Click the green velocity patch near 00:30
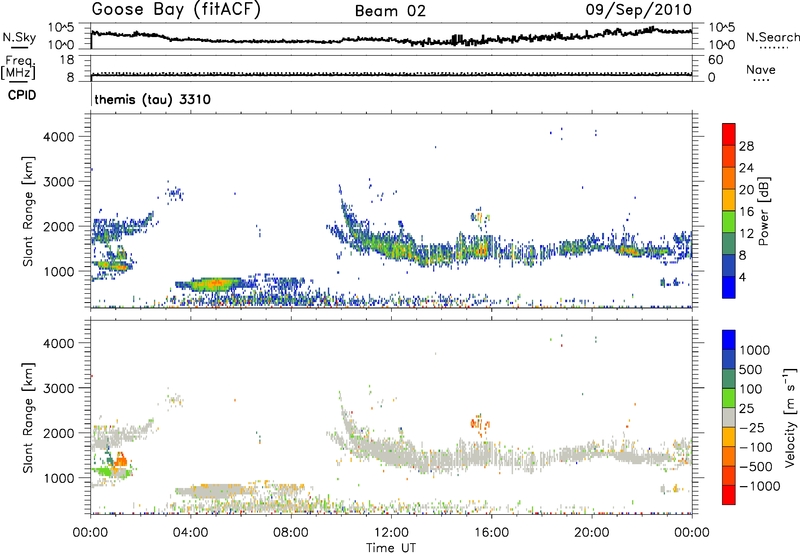The width and height of the screenshot is (800, 554). tap(105, 471)
